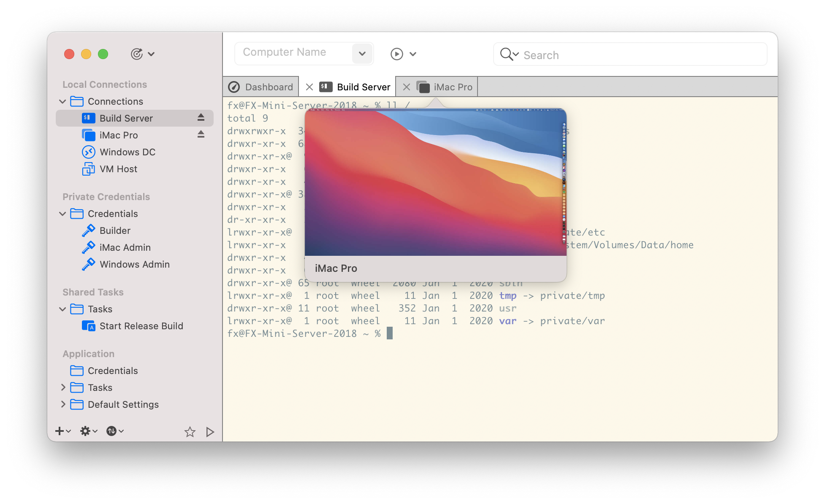Open the Computer Name dropdown arrow
Image resolution: width=825 pixels, height=504 pixels.
(x=362, y=54)
